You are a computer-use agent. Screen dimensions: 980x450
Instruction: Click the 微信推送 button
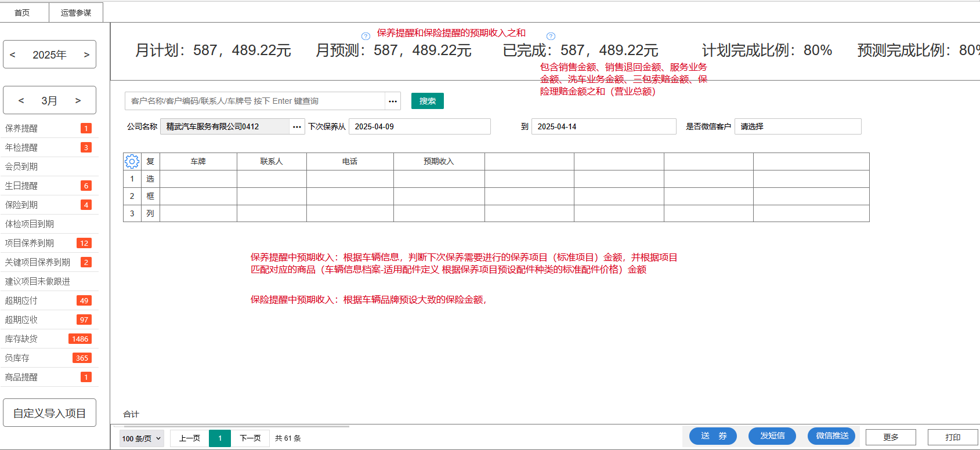tap(831, 436)
